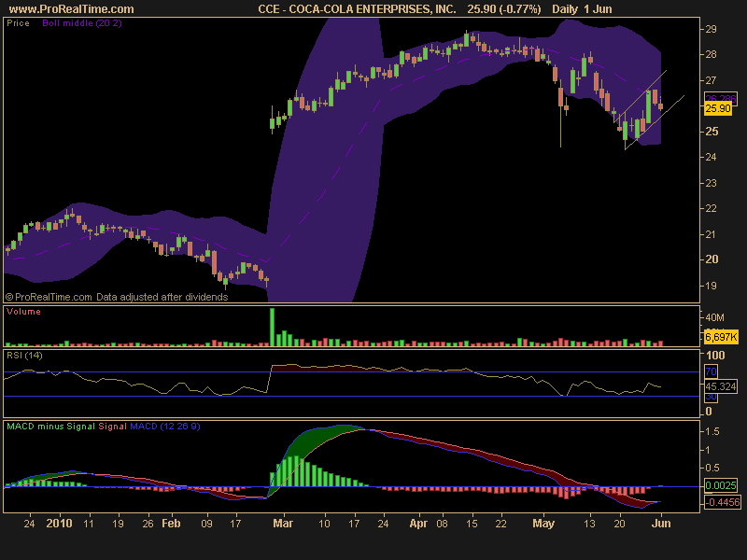This screenshot has height=560, width=747.
Task: Click the -0.4456 signal value tag
Action: [x=722, y=502]
